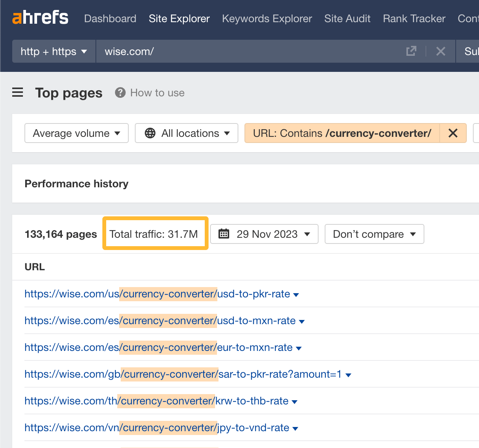Open the Don't compare dropdown
479x448 pixels.
(x=374, y=234)
